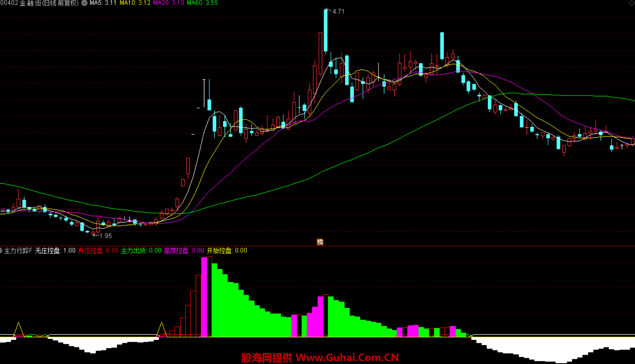The height and width of the screenshot is (364, 635).
Task: Click the 无庄控盘 value label
Action: (x=55, y=251)
